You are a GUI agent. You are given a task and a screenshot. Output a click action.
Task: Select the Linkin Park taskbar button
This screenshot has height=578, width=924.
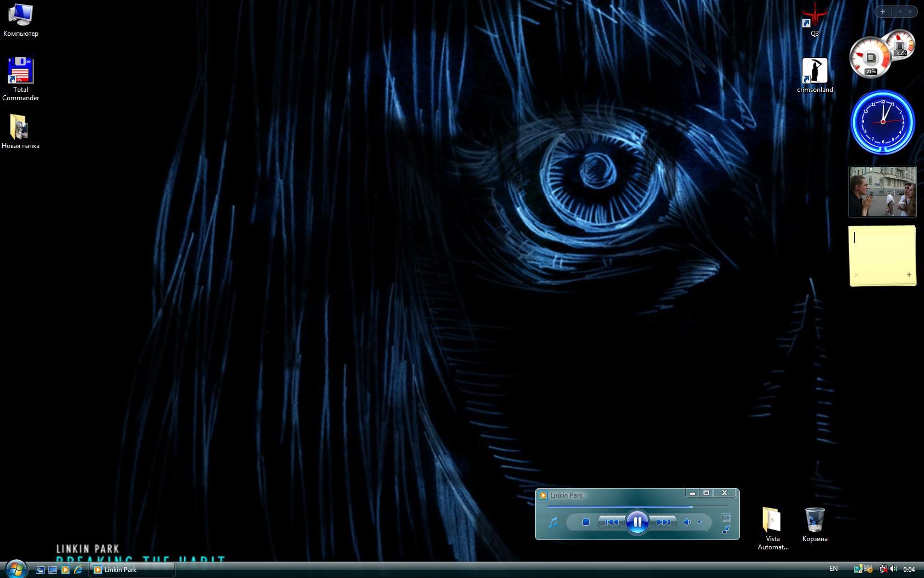tap(132, 570)
